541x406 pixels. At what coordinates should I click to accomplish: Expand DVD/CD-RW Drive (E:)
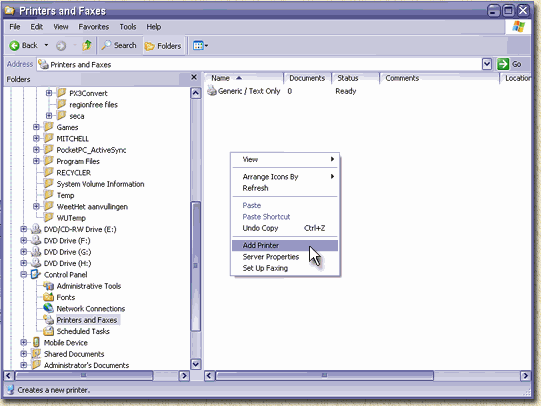[x=23, y=229]
